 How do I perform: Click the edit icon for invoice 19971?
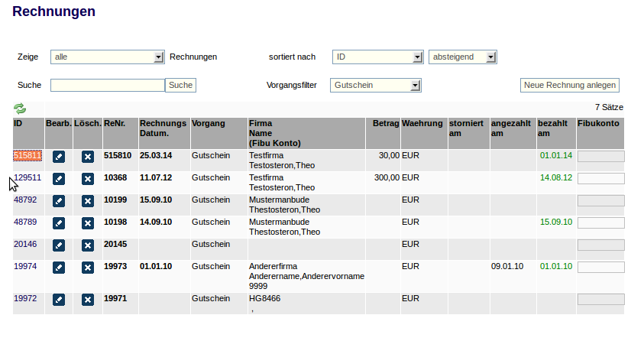59,300
